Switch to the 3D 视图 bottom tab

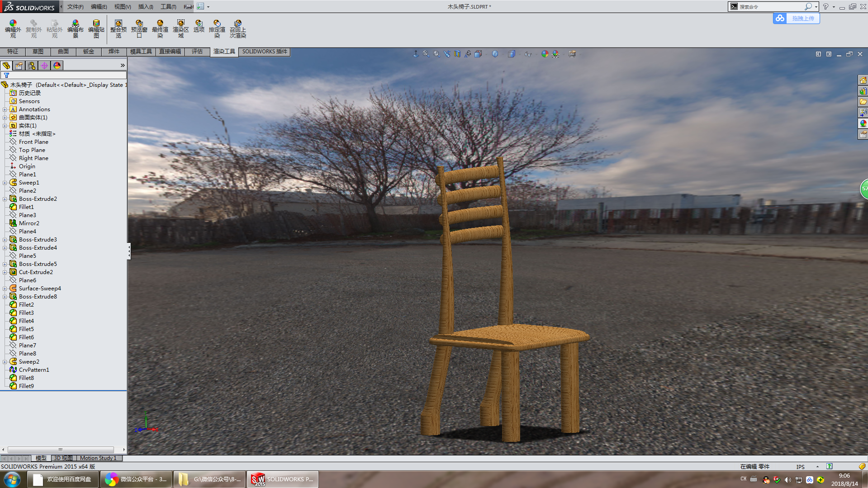[x=63, y=458]
